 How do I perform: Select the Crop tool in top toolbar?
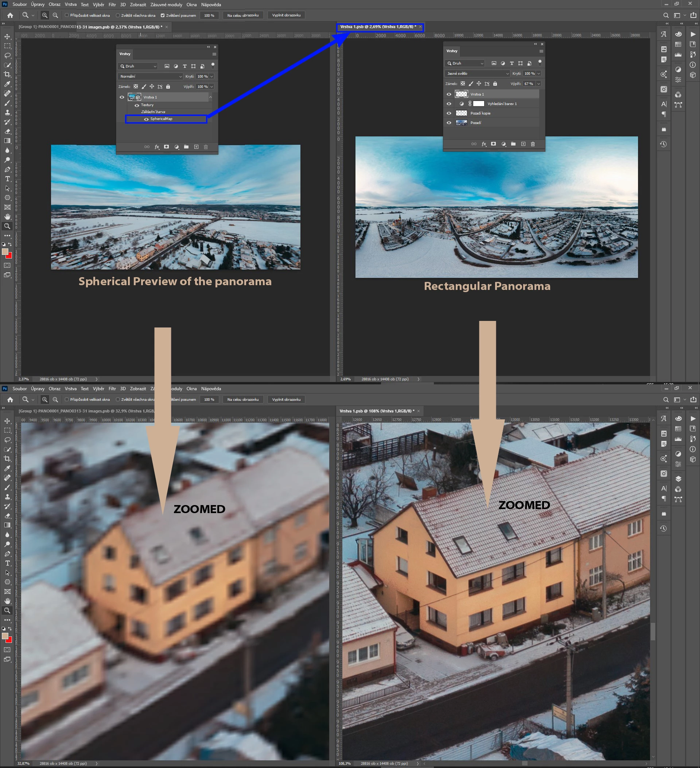(7, 74)
